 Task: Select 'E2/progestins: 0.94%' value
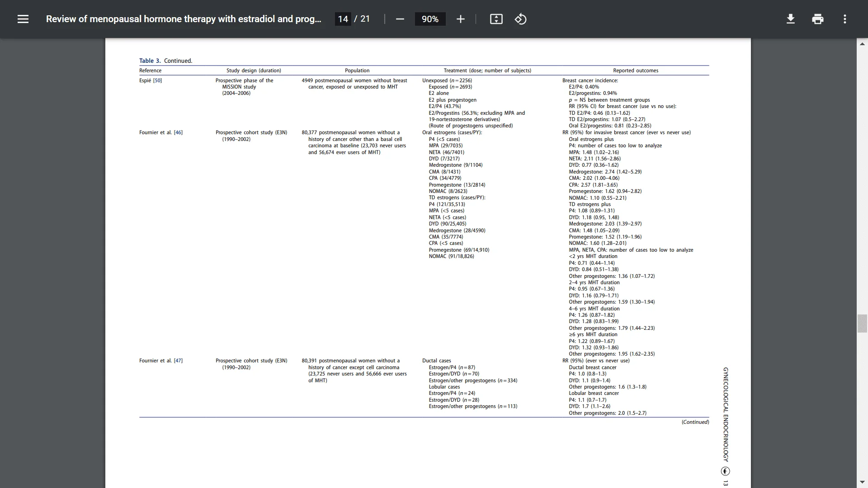593,93
